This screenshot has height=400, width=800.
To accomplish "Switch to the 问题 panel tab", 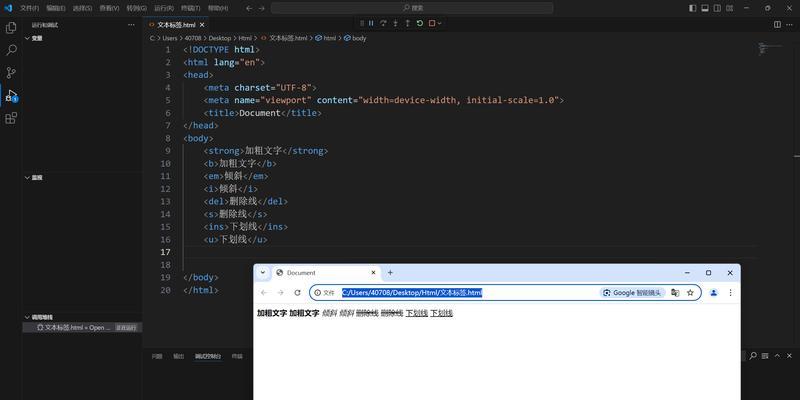I will 157,356.
